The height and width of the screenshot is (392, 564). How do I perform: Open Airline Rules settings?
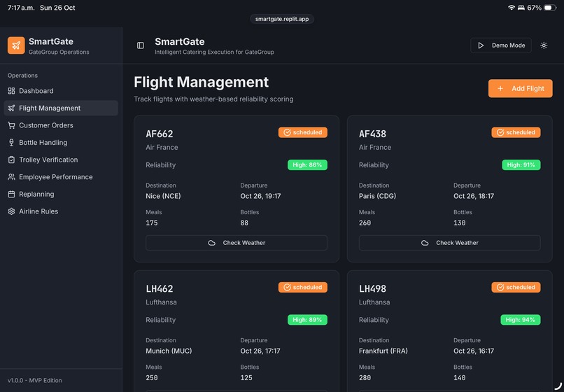tap(61, 211)
